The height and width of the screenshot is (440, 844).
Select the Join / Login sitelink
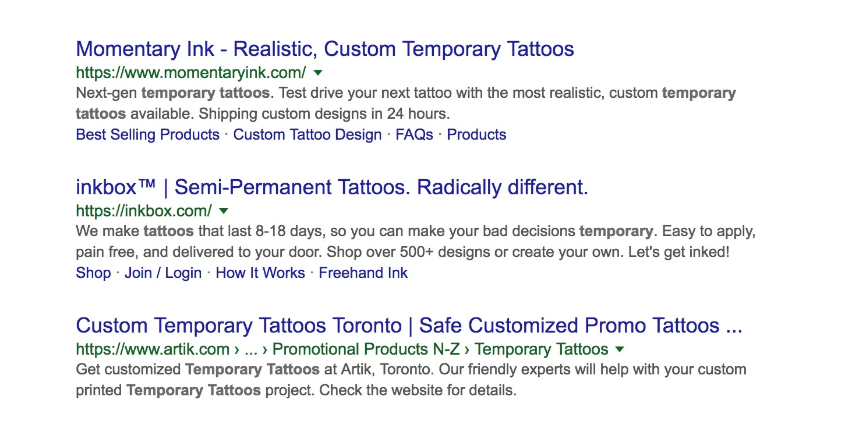click(x=163, y=273)
